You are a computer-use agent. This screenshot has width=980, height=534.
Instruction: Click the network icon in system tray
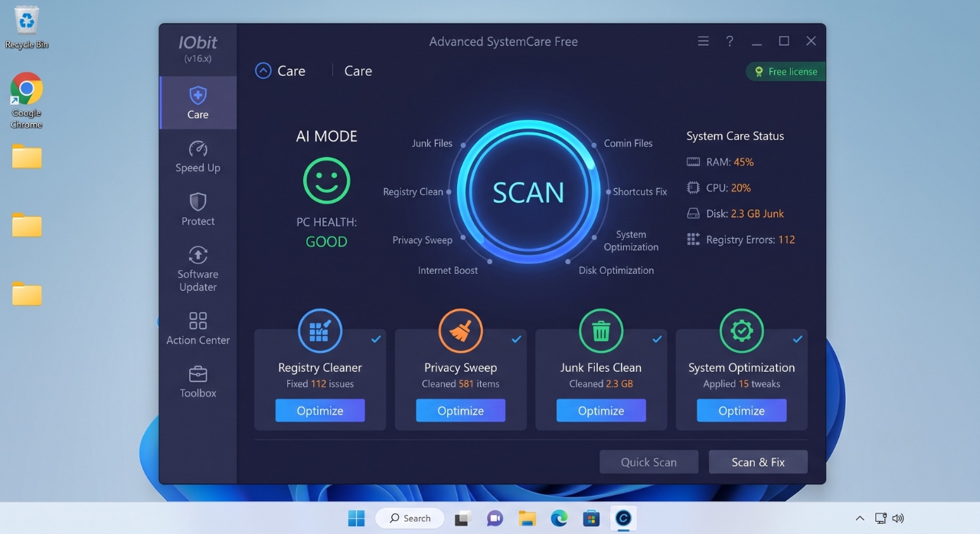tap(880, 518)
